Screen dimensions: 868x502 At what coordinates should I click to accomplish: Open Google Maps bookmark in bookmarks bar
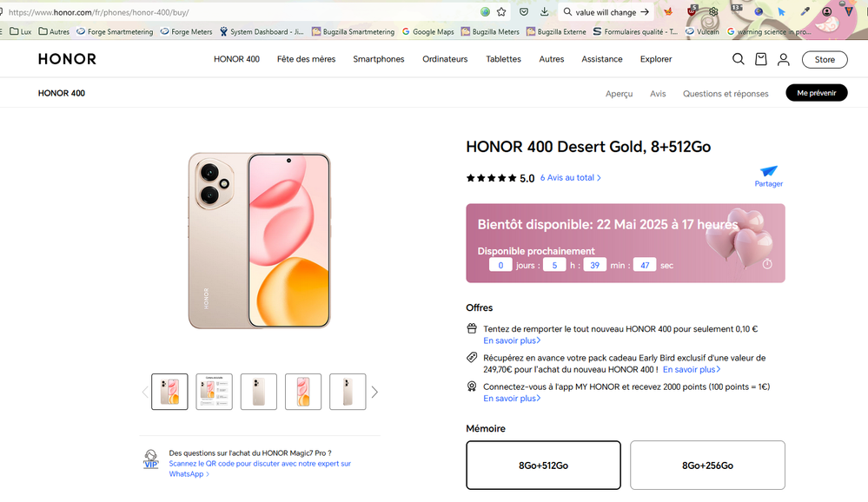pos(427,32)
